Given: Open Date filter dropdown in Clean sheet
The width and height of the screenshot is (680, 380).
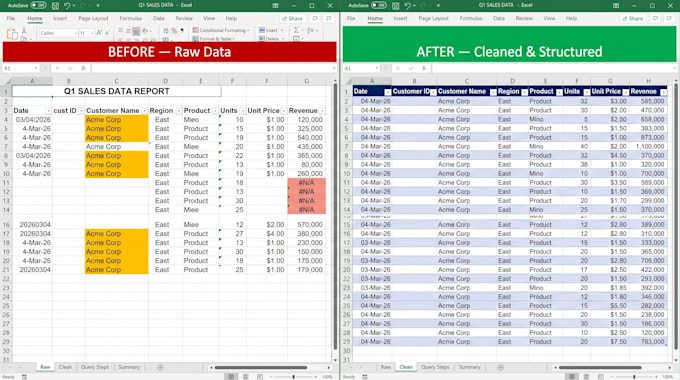Looking at the screenshot, I should point(388,92).
